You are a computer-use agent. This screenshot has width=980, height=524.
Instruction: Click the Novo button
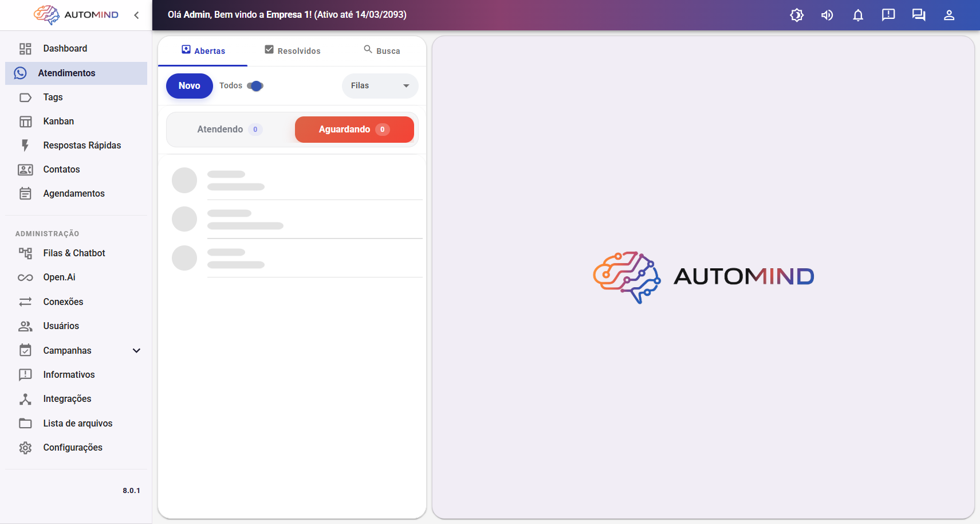(x=190, y=86)
